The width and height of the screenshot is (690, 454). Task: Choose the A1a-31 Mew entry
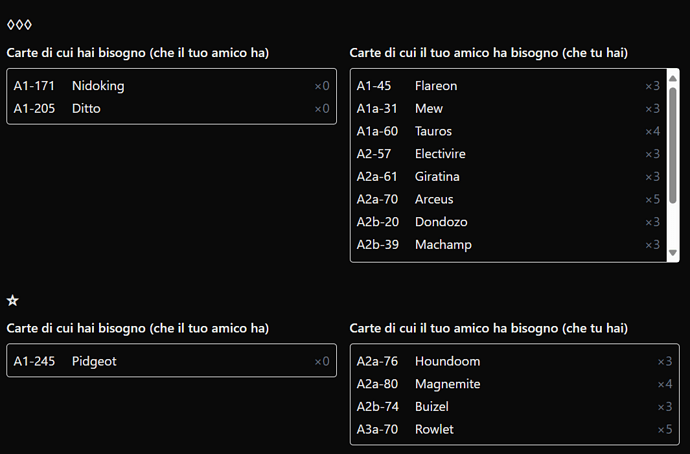click(x=508, y=109)
